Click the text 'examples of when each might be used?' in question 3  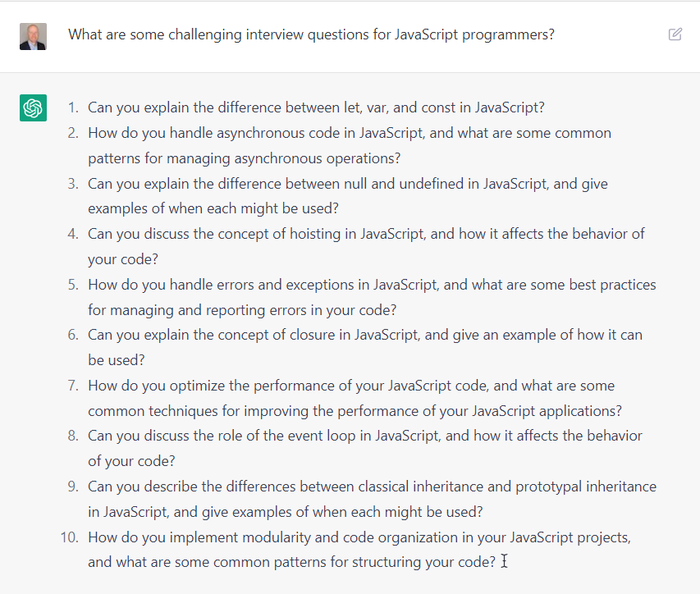[213, 208]
